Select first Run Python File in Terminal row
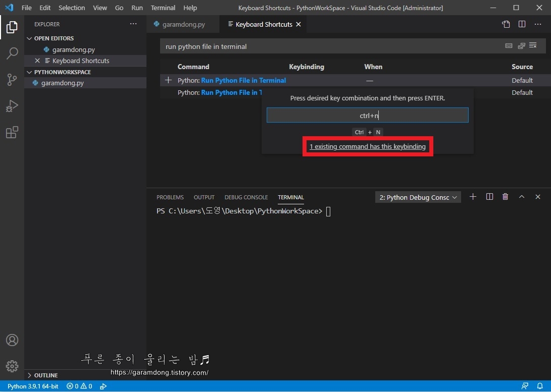 click(x=355, y=80)
